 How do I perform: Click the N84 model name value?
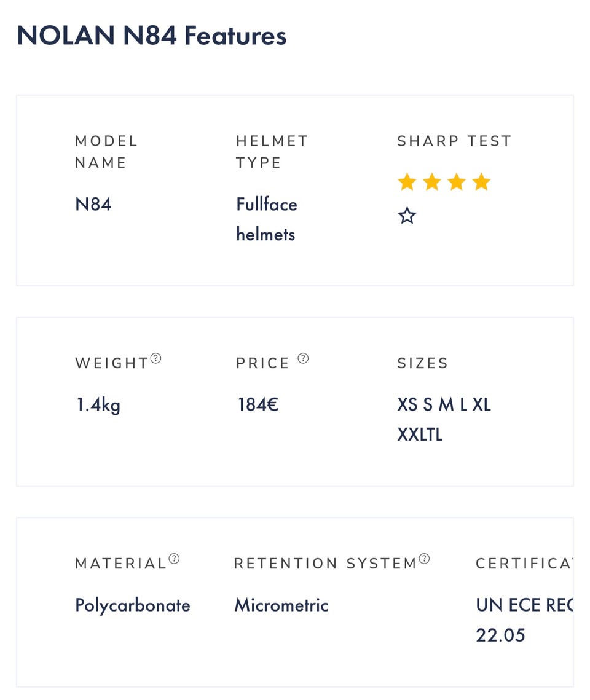93,204
